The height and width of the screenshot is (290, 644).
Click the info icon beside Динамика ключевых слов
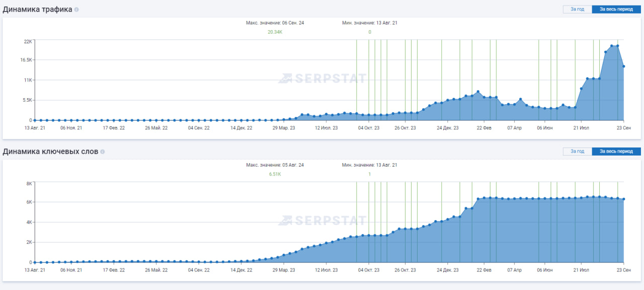pyautogui.click(x=103, y=152)
